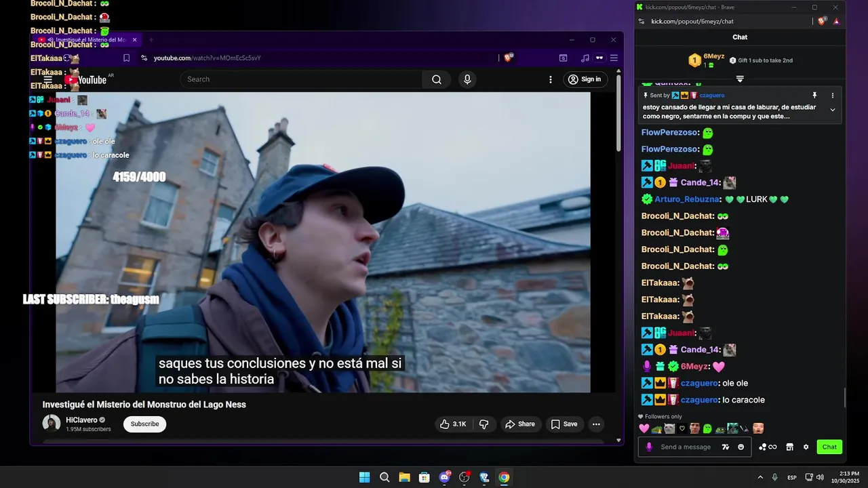The image size is (868, 488).
Task: Click the video player frame
Action: point(323,242)
